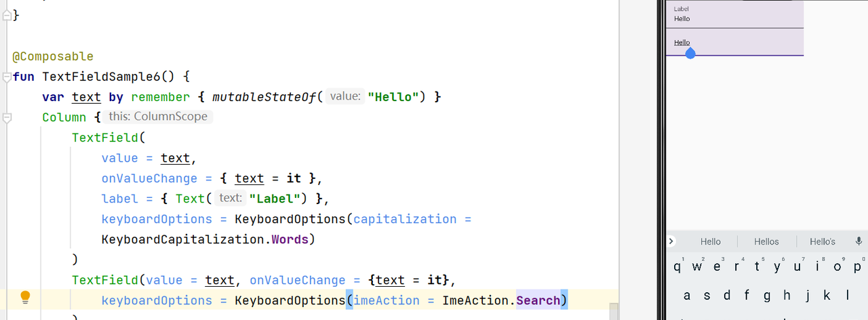Viewport: 868px width, 320px height.
Task: Select the "Hello" keyboard suggestion
Action: (x=711, y=241)
